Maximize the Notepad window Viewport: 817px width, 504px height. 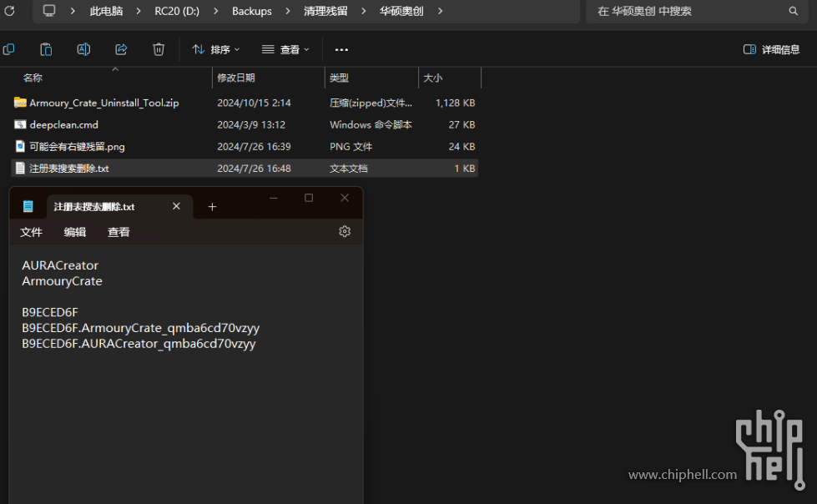click(x=309, y=198)
